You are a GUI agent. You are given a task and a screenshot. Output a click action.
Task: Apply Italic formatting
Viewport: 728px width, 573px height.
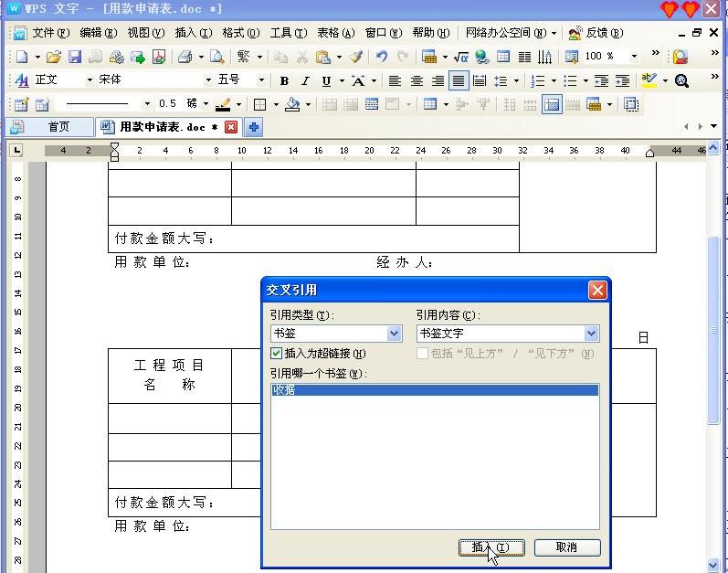click(305, 81)
